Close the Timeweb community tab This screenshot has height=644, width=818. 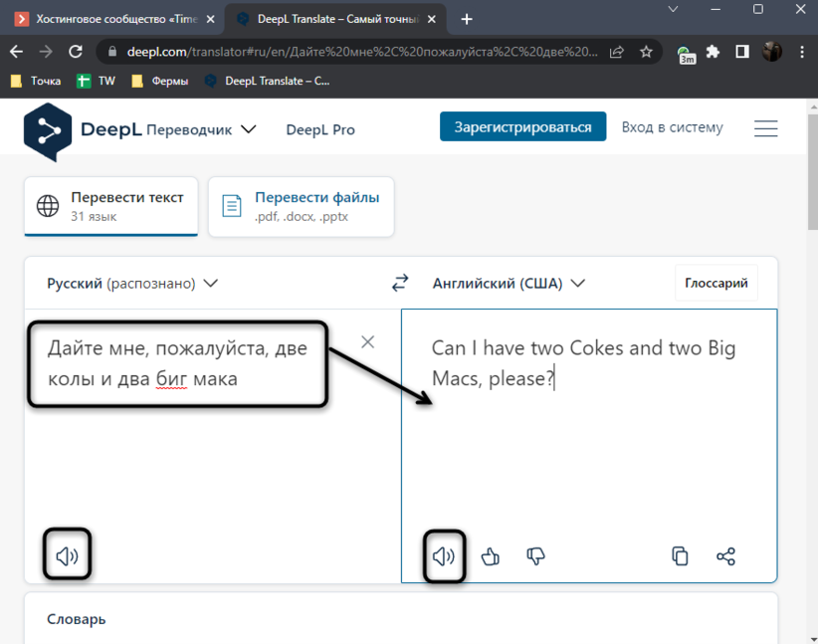coord(210,19)
